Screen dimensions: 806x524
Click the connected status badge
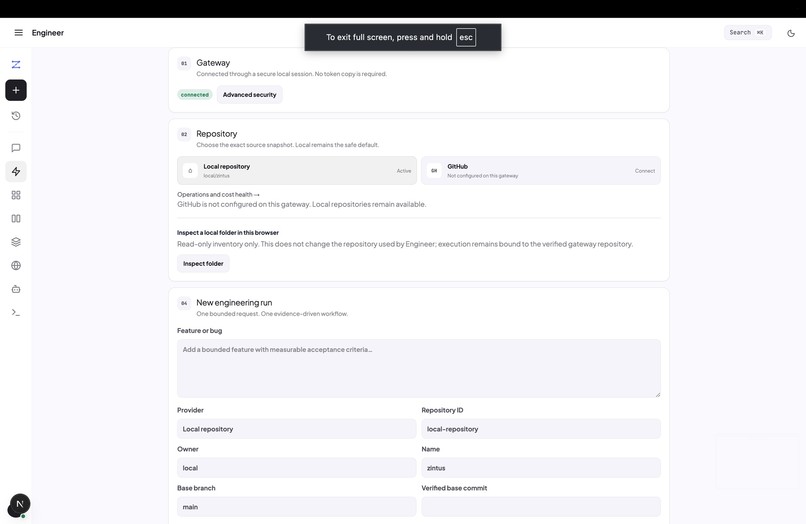[195, 95]
